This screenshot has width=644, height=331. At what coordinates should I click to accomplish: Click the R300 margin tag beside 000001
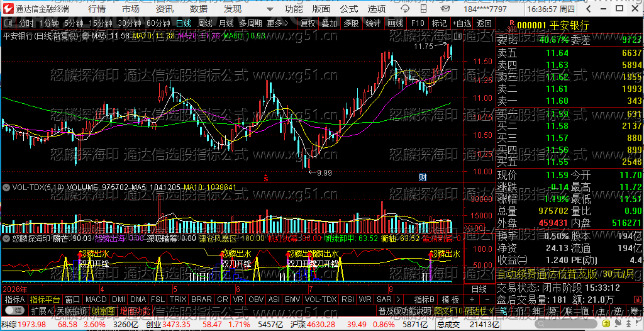pyautogui.click(x=511, y=26)
